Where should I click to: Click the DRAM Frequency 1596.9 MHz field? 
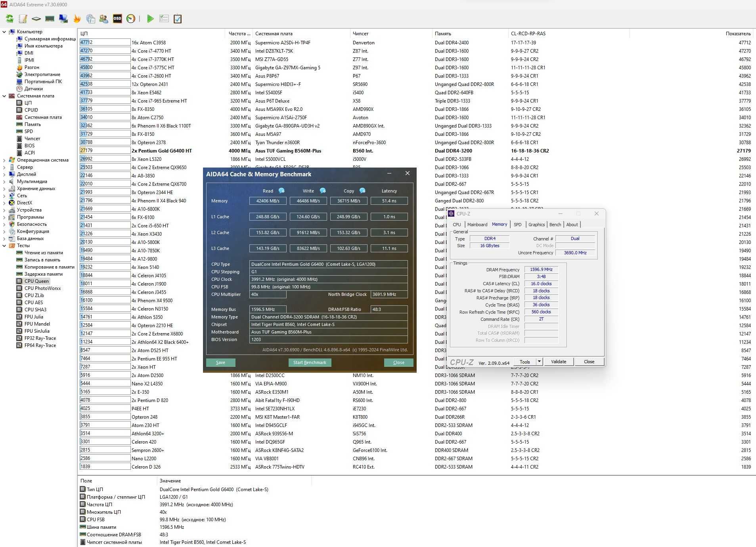541,269
